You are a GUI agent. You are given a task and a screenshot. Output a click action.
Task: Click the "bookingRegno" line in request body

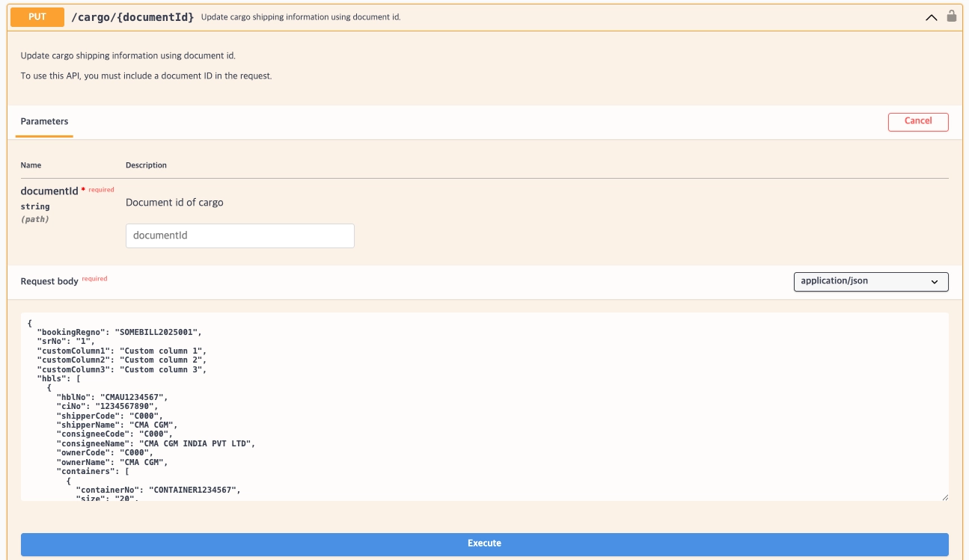(x=120, y=332)
